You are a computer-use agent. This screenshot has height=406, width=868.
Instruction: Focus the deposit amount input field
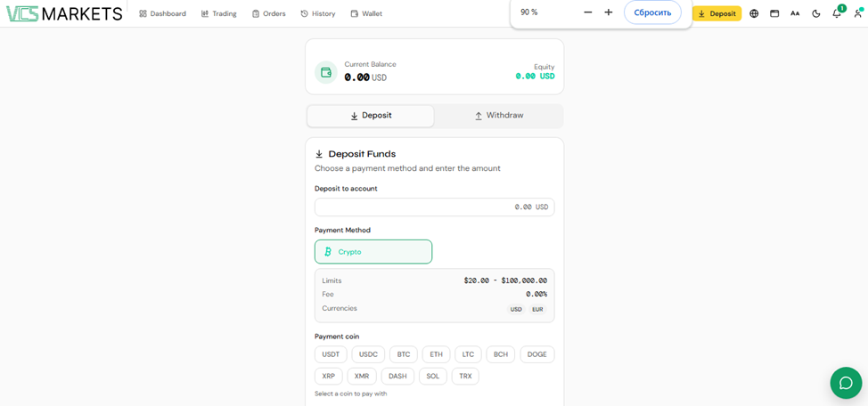coord(435,207)
